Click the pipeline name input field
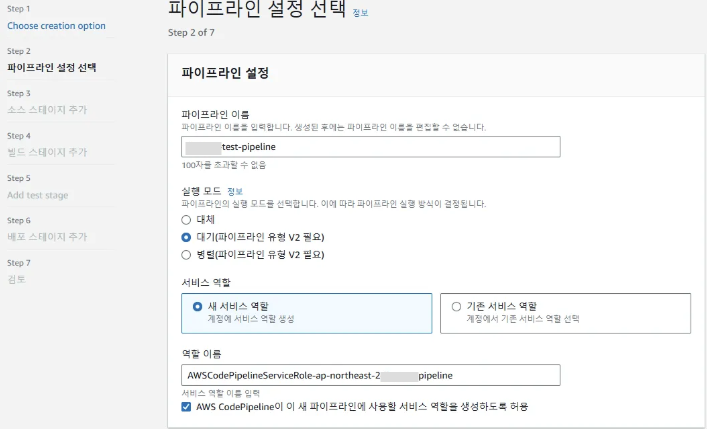Screen dimensions: 707x429 point(371,147)
